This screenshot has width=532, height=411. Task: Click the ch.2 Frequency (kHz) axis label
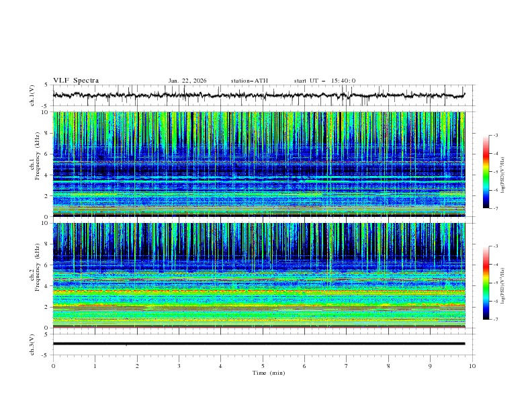(x=35, y=267)
